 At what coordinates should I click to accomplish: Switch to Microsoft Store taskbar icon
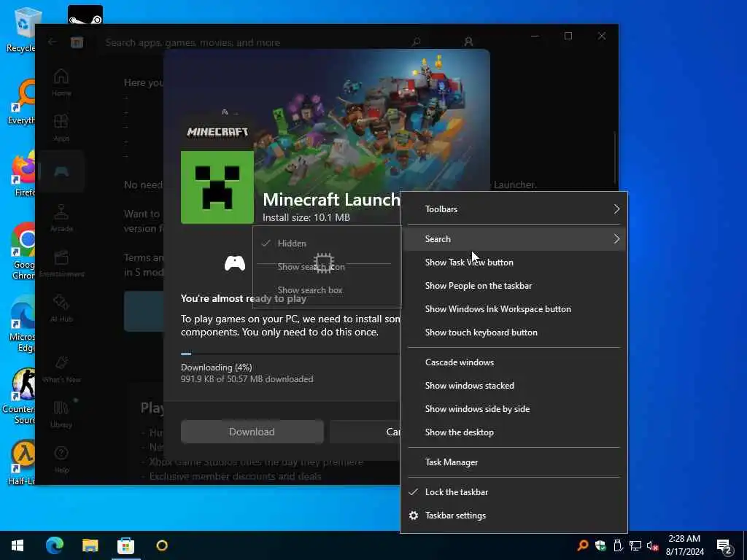125,545
